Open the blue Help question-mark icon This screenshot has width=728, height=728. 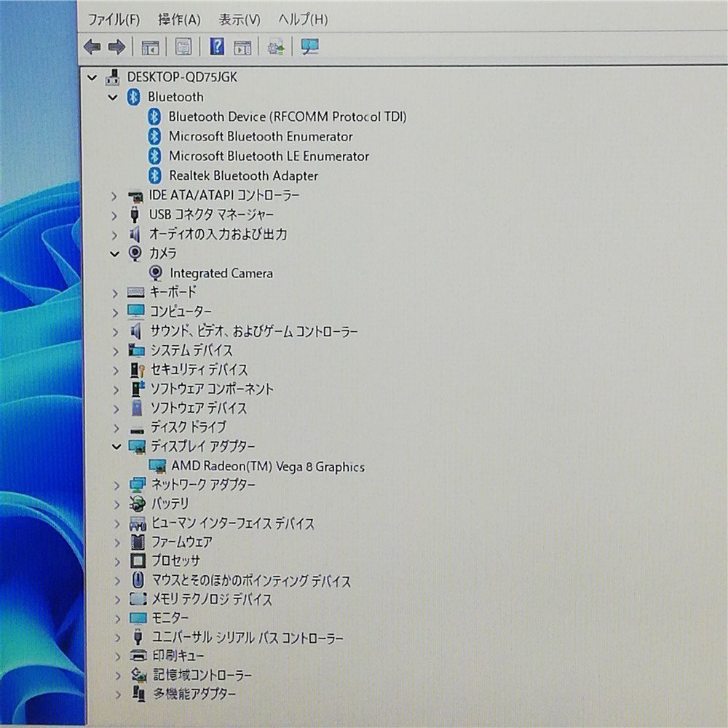[x=217, y=47]
